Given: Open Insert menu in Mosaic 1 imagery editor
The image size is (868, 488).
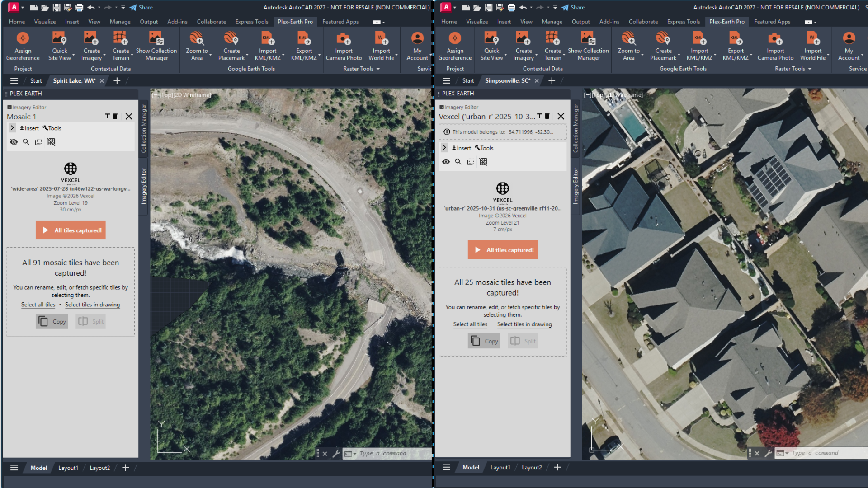Looking at the screenshot, I should pyautogui.click(x=29, y=128).
